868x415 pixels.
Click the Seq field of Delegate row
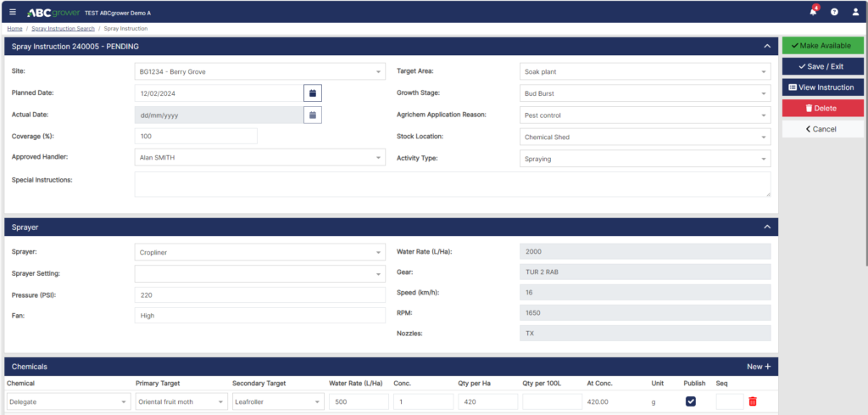730,401
